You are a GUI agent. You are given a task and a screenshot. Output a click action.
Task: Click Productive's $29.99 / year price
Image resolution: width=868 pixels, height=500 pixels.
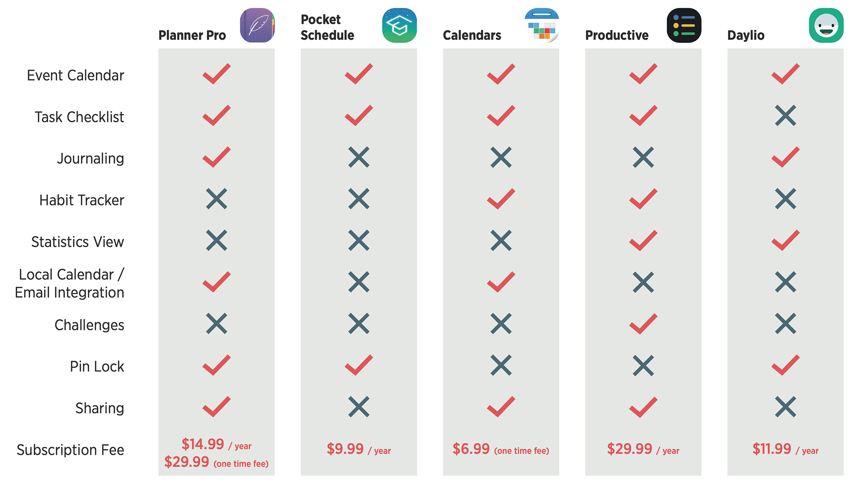pyautogui.click(x=643, y=449)
